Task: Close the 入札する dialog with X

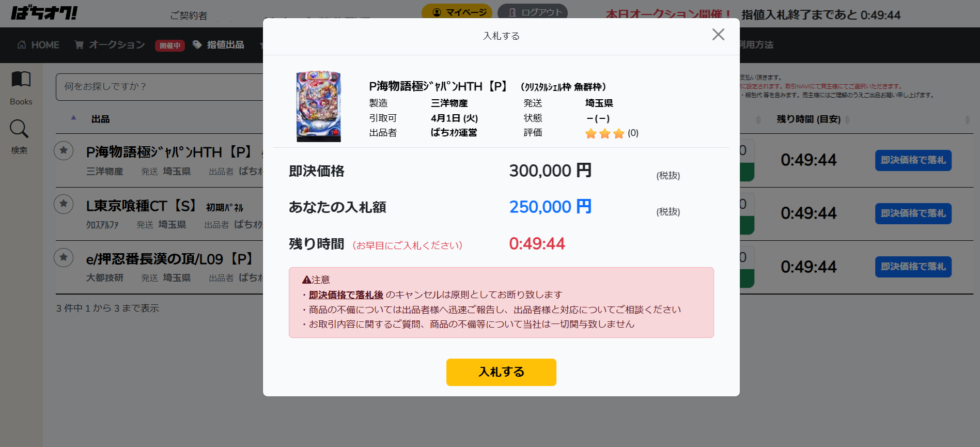Action: [x=718, y=35]
